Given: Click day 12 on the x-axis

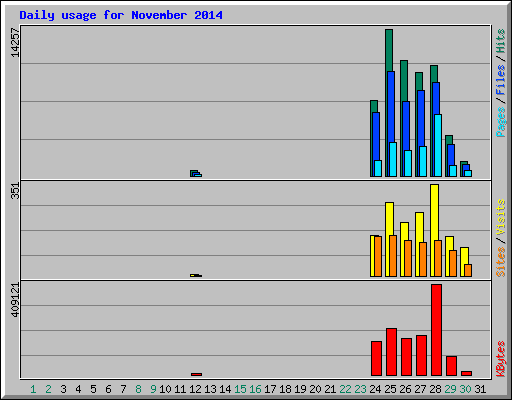Looking at the screenshot, I should tap(195, 389).
